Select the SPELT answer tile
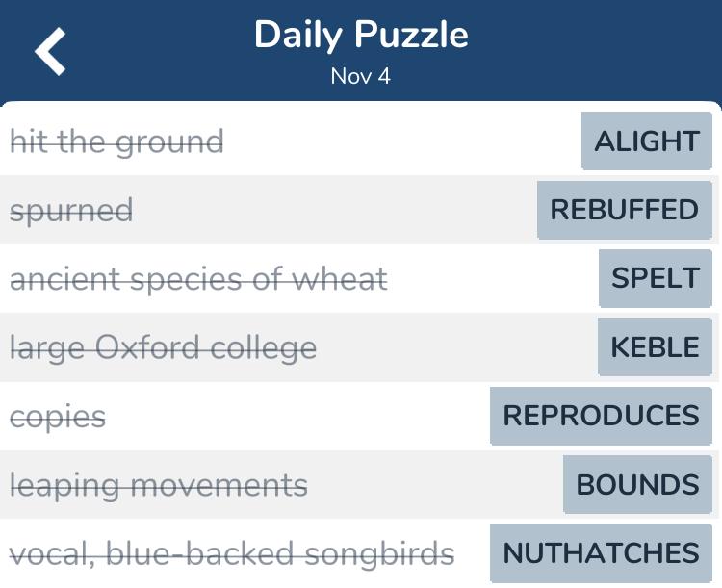 pyautogui.click(x=656, y=278)
